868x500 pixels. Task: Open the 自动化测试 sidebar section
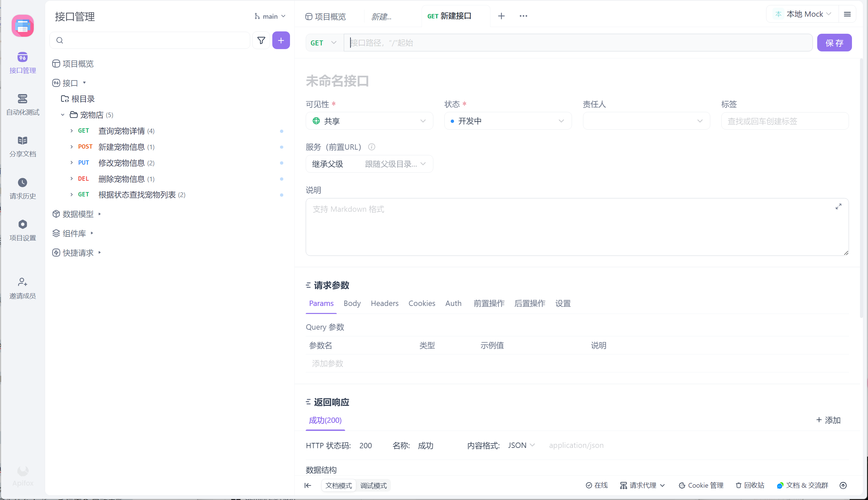click(x=22, y=105)
